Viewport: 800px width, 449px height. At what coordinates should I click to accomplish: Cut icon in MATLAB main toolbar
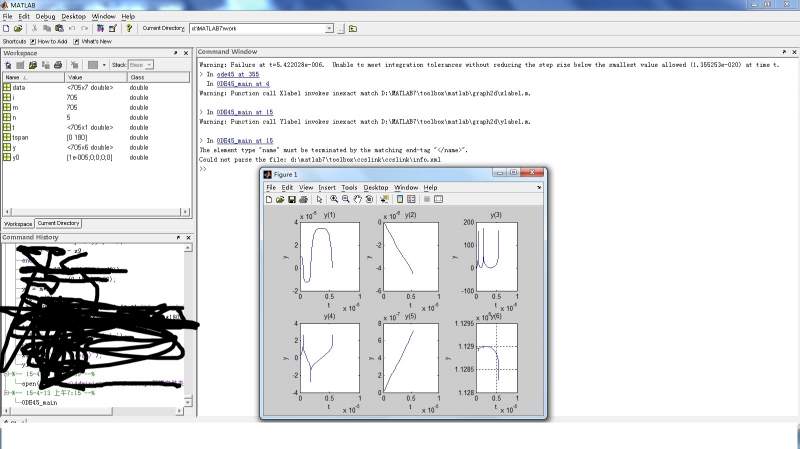tap(35, 29)
